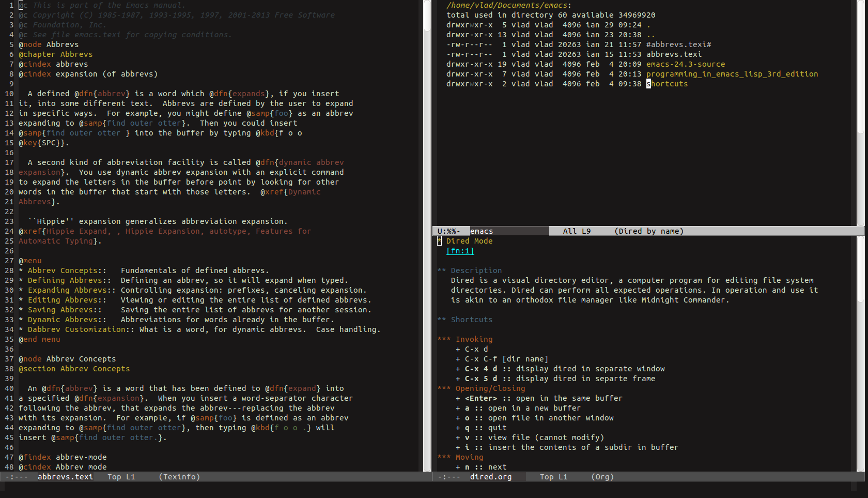
Task: Click the Dabbrev Customization menu entry
Action: click(x=76, y=329)
